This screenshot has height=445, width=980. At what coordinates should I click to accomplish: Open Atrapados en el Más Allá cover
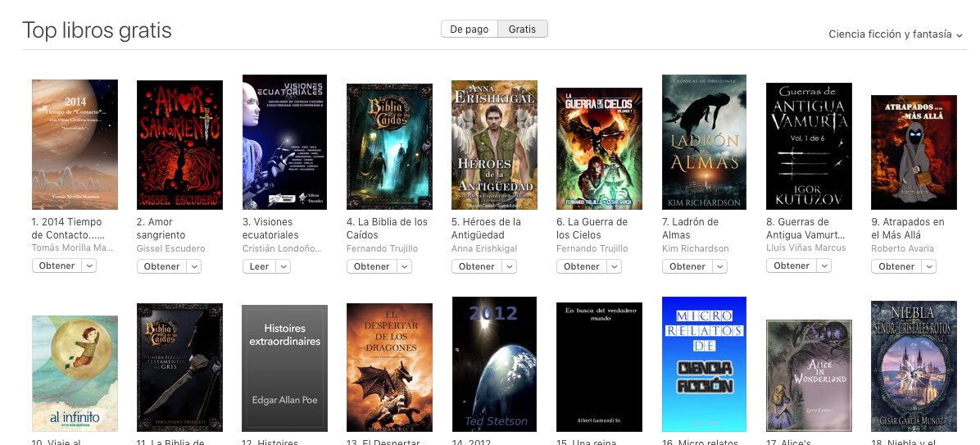(914, 152)
